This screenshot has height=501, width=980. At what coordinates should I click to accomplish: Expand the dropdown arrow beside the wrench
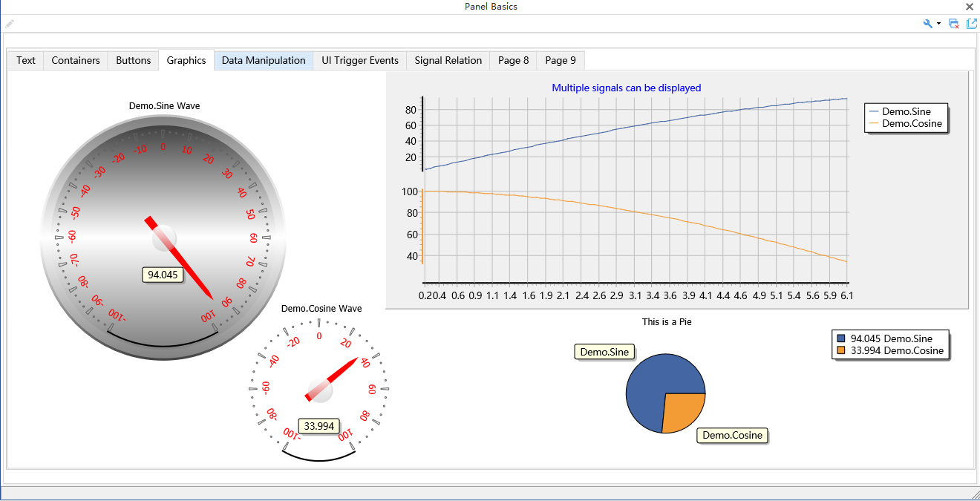click(x=938, y=24)
